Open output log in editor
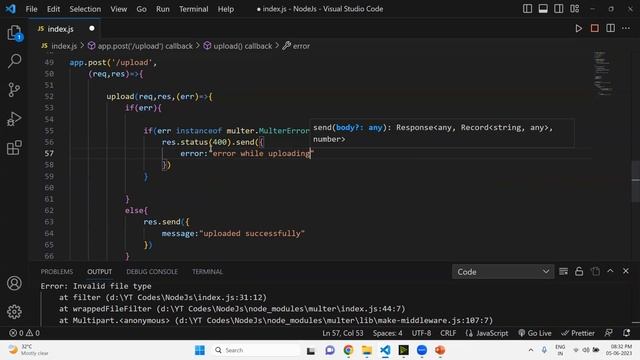The width and height of the screenshot is (640, 360). [x=595, y=271]
